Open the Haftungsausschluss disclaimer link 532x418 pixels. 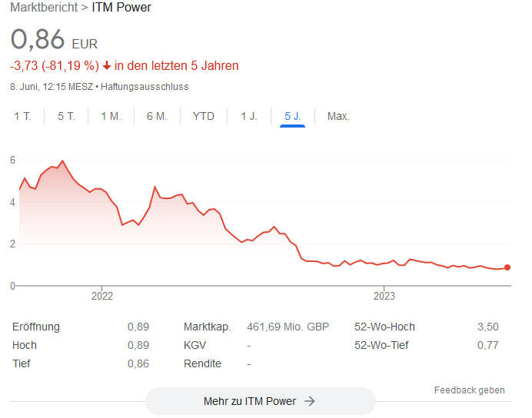click(x=151, y=87)
